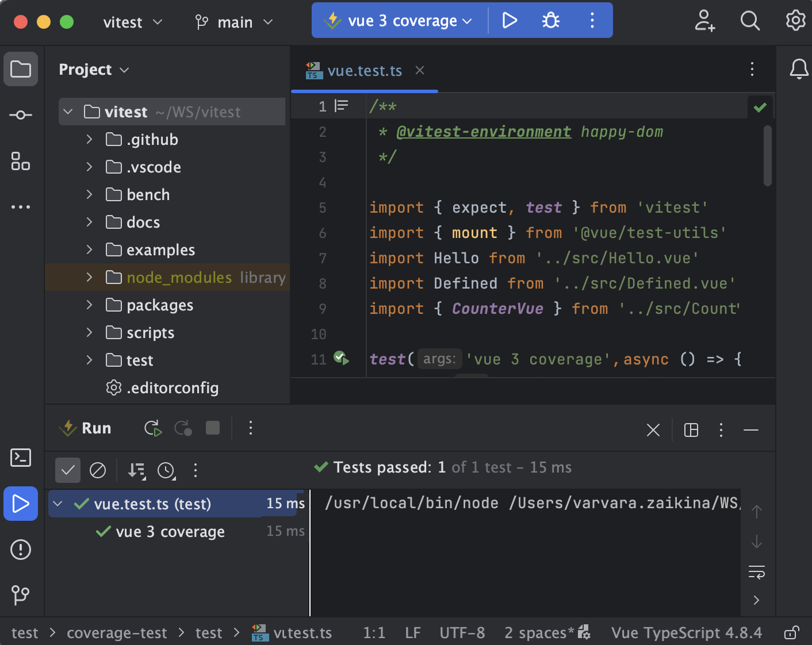Toggle soft-wrap in the console output
Screen dimensions: 812x645
pyautogui.click(x=757, y=572)
